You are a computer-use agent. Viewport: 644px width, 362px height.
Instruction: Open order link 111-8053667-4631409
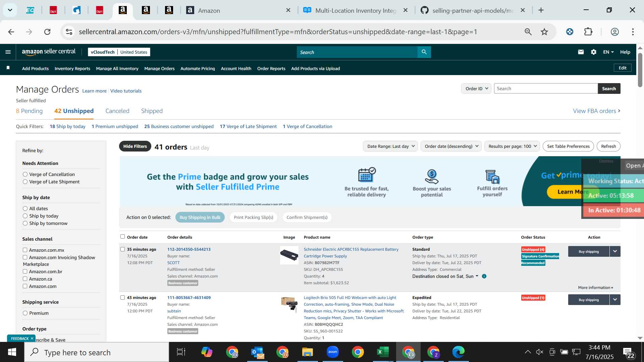(x=189, y=298)
